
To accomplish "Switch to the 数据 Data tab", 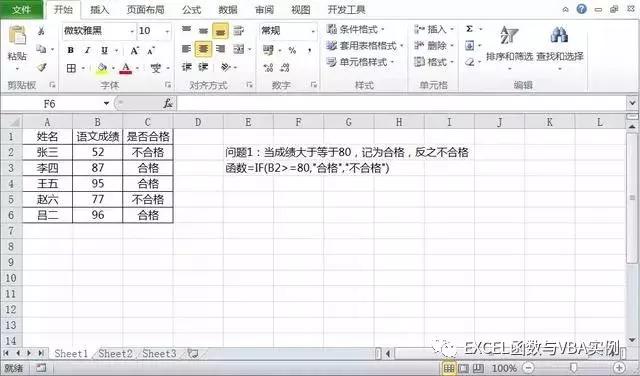I will 228,9.
